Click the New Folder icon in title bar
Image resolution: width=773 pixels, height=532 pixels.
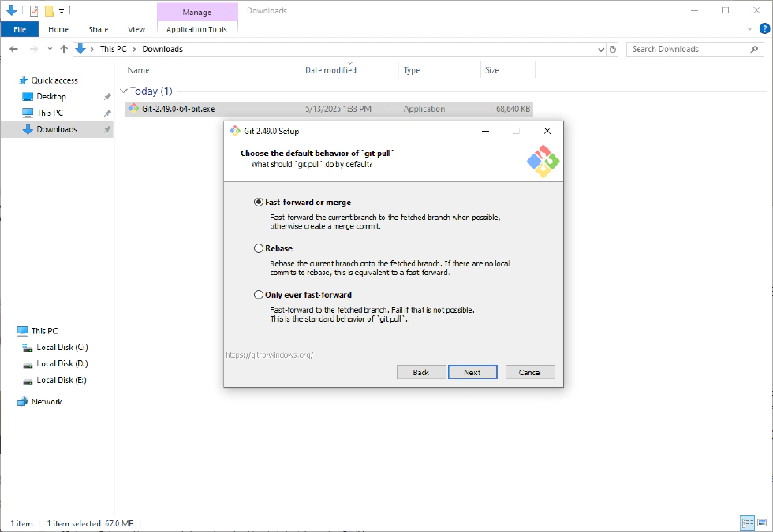coord(49,11)
